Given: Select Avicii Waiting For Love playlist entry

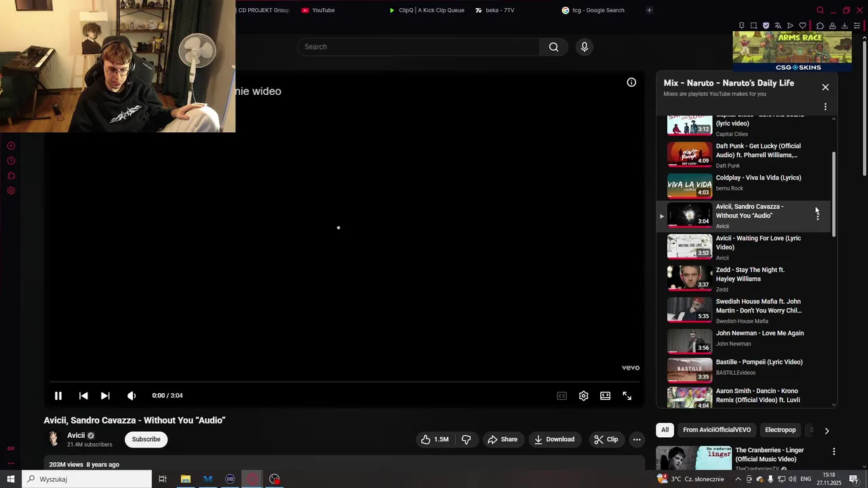Looking at the screenshot, I should (743, 248).
